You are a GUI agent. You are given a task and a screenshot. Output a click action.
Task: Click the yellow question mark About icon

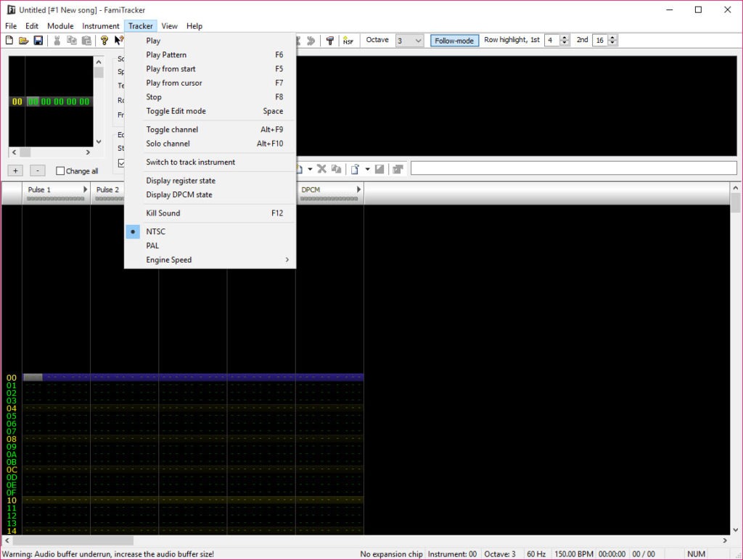tap(104, 41)
